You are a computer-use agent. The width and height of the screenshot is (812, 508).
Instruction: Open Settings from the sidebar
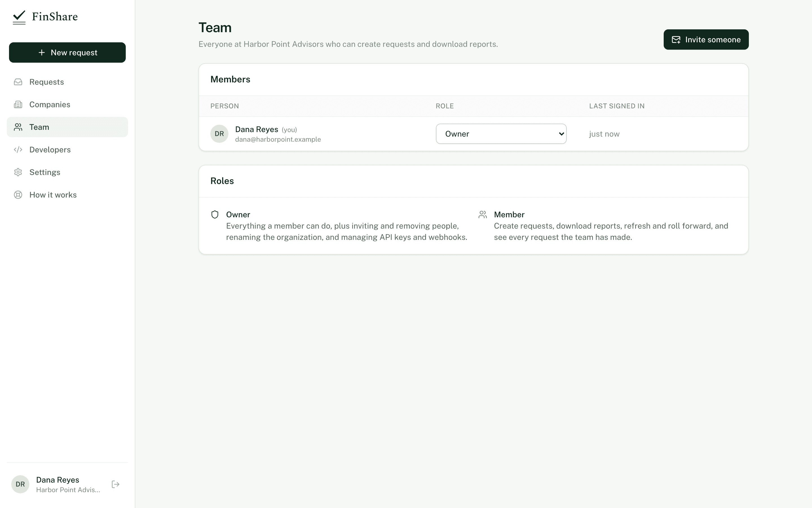[67, 172]
